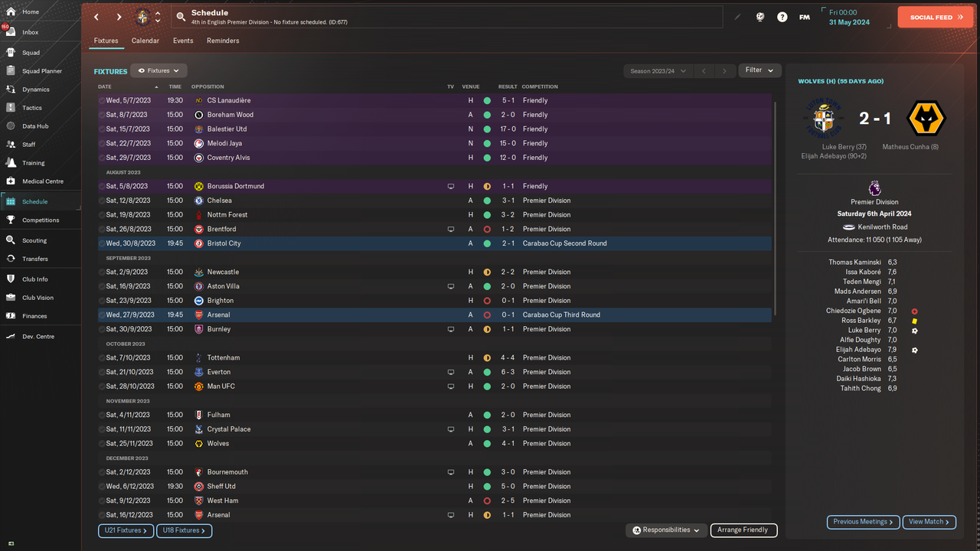Open the Tactics board icon
980x551 pixels.
coord(11,108)
